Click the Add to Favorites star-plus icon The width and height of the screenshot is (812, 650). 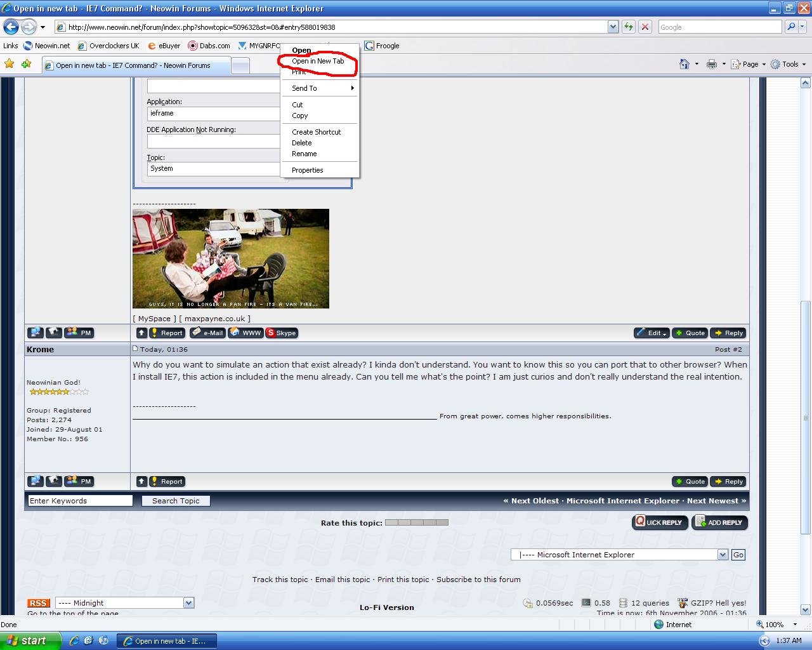26,63
